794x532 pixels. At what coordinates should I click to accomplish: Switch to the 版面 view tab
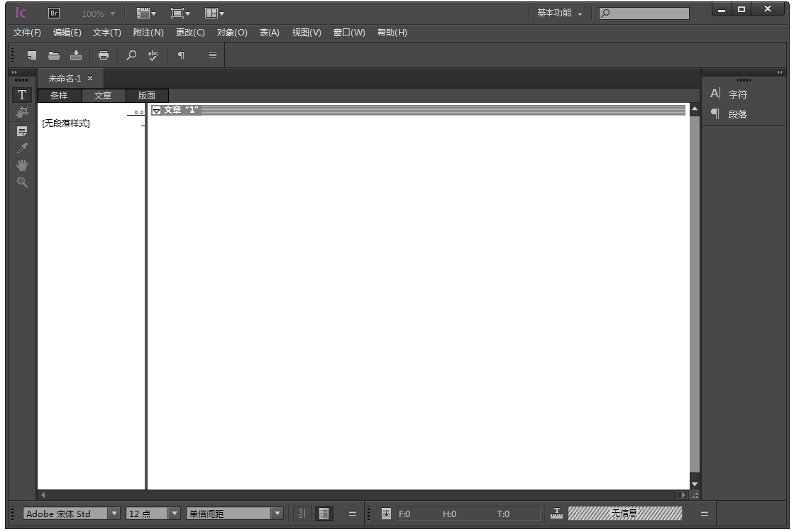pos(147,96)
